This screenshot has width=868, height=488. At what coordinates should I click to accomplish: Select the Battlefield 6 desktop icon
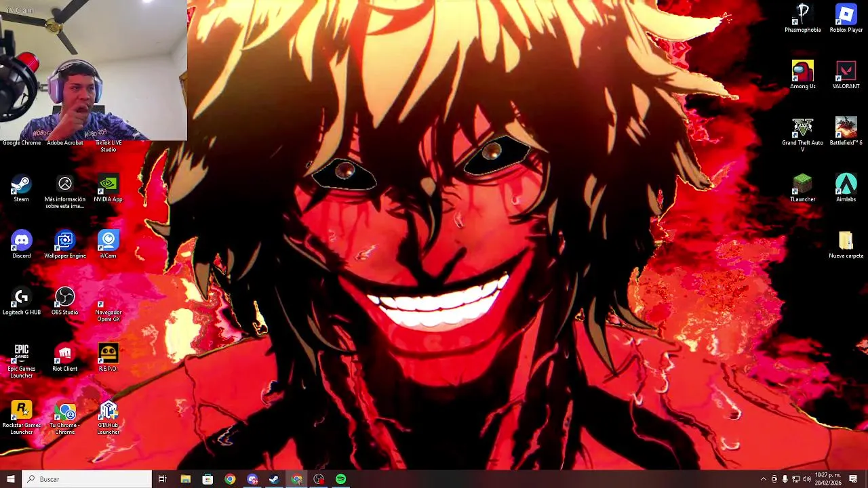[x=846, y=131]
